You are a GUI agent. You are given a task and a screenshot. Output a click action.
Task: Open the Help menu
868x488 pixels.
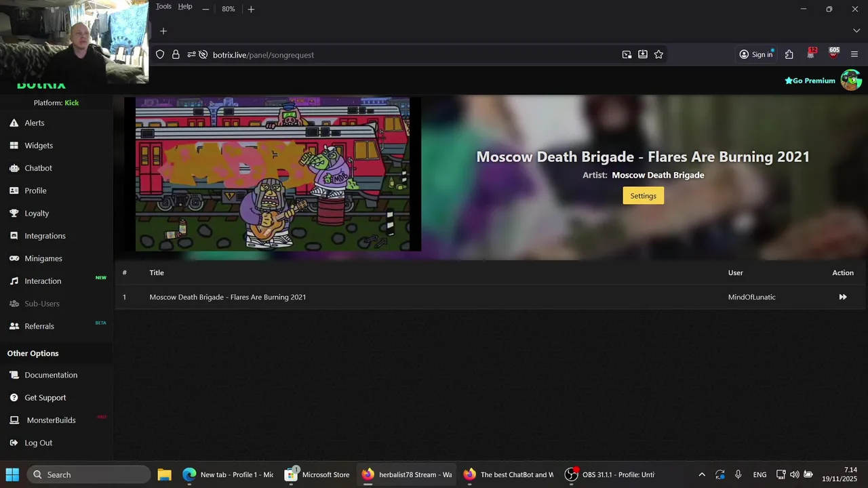tap(185, 6)
